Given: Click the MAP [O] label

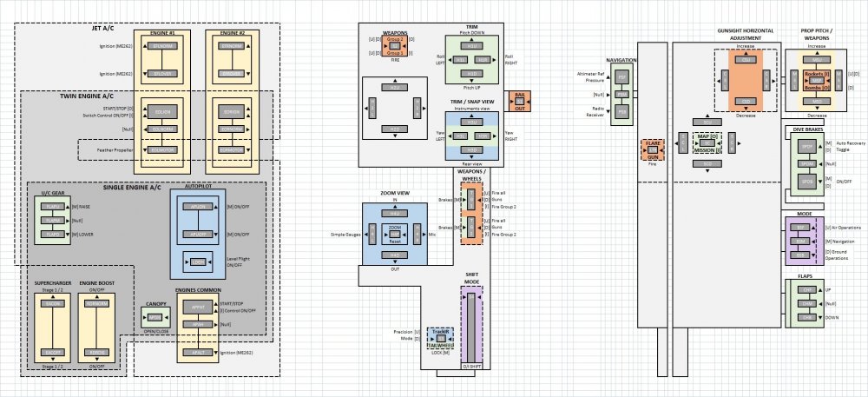Looking at the screenshot, I should click(707, 136).
